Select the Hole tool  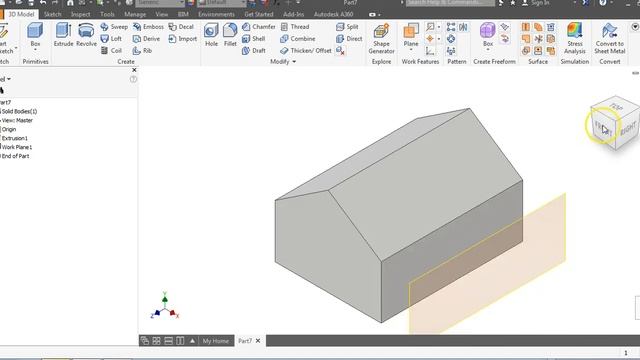click(211, 35)
